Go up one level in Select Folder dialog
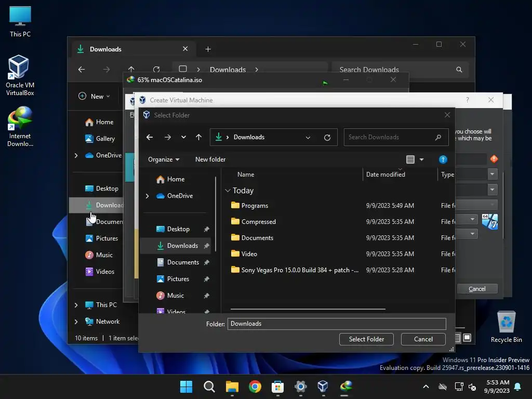 click(199, 137)
